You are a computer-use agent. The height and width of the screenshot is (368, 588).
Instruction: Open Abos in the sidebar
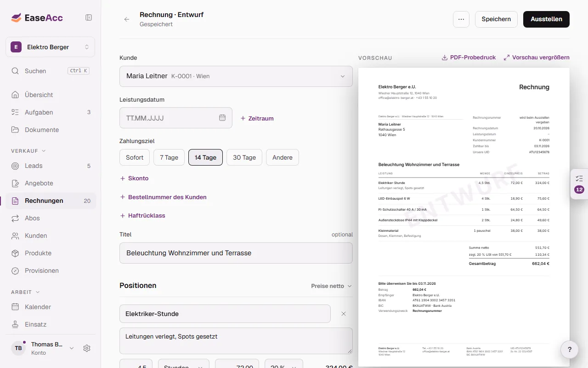(x=51, y=218)
